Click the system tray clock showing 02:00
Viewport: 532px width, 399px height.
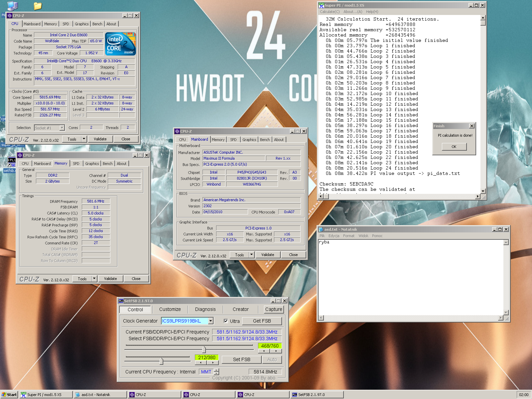coord(524,395)
